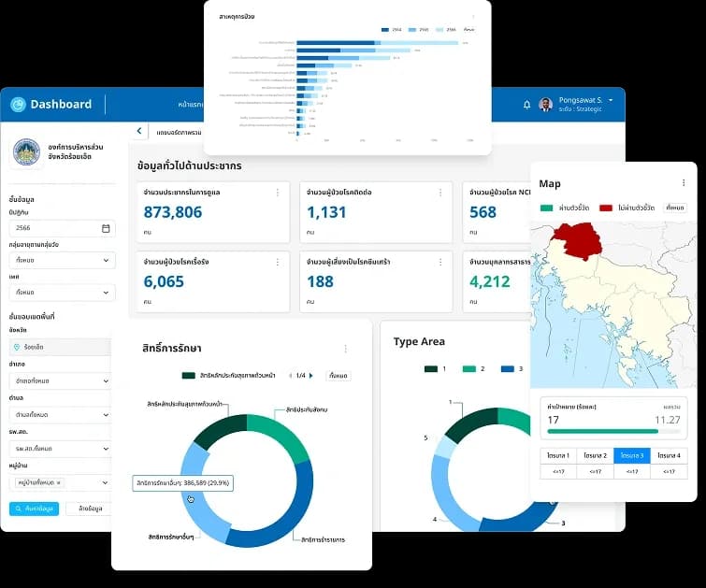Click dark green donut segment in สิทธิ์การรักษา
Viewport: 706px width, 588px height.
tap(220, 429)
